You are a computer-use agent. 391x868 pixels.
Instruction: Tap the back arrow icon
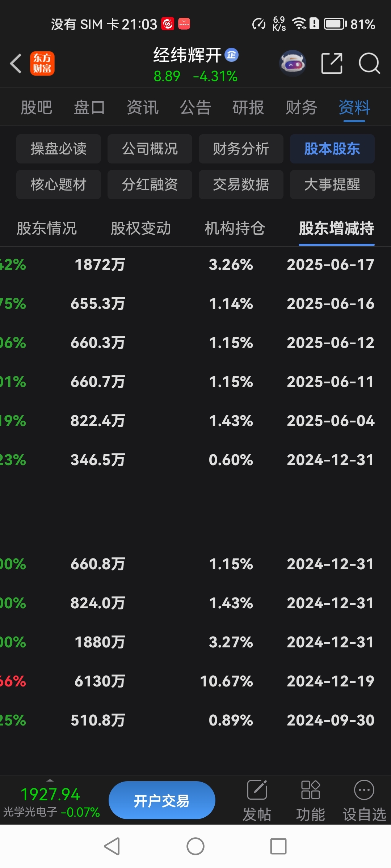16,64
